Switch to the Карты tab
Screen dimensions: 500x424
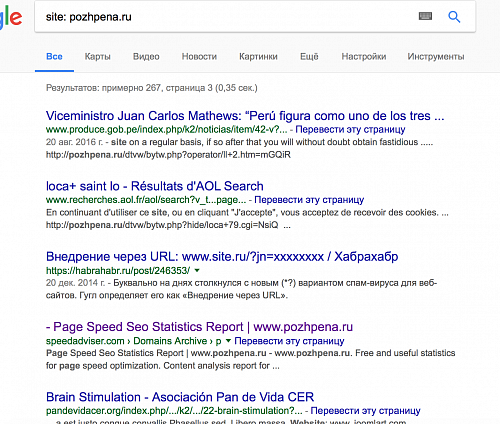point(97,56)
